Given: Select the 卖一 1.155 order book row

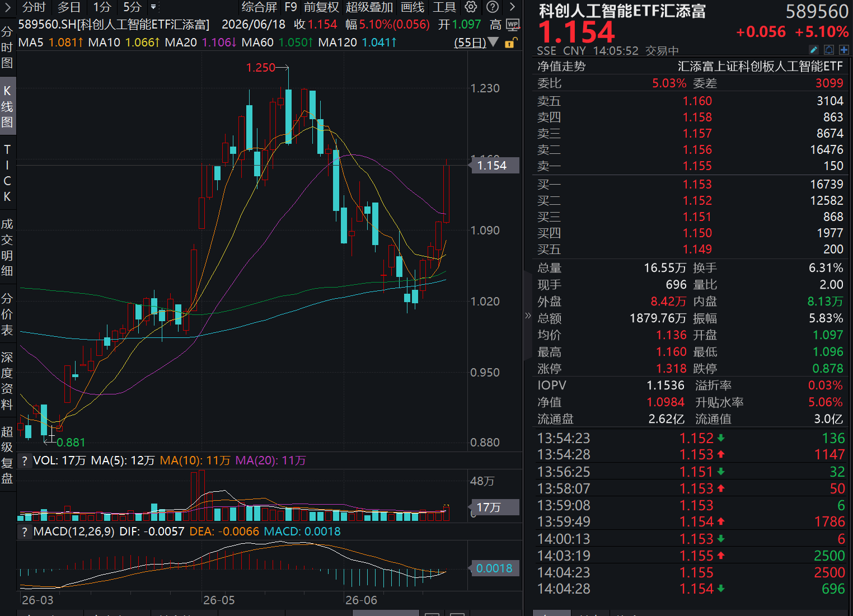Looking at the screenshot, I should [x=690, y=166].
